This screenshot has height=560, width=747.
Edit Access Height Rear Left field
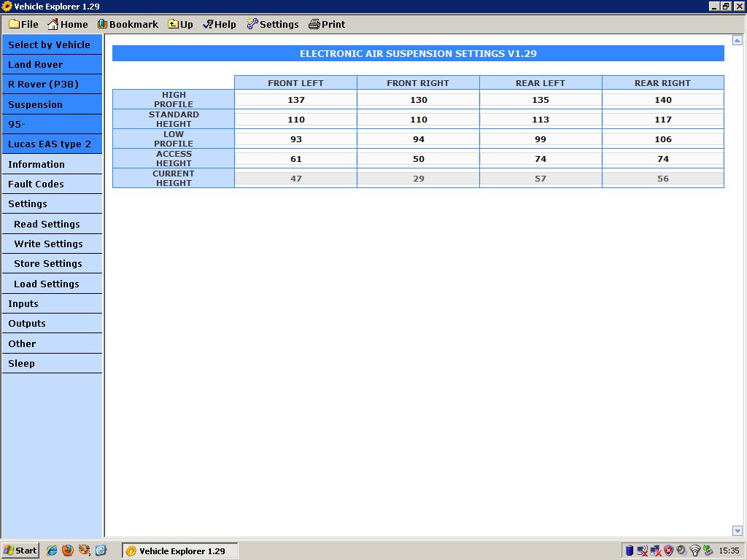[541, 158]
